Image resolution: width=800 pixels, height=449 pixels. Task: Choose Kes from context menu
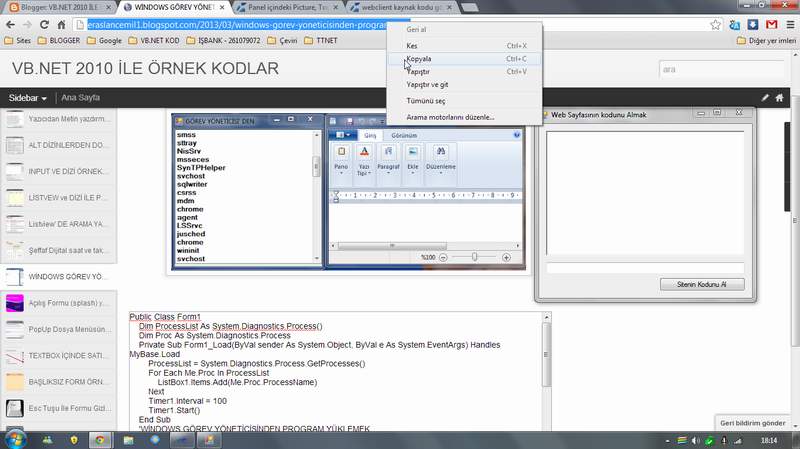[x=464, y=46]
